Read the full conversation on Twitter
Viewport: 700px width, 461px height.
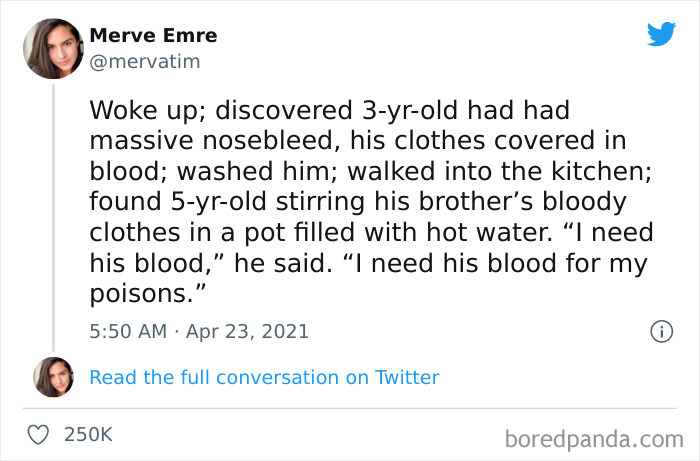tap(264, 377)
